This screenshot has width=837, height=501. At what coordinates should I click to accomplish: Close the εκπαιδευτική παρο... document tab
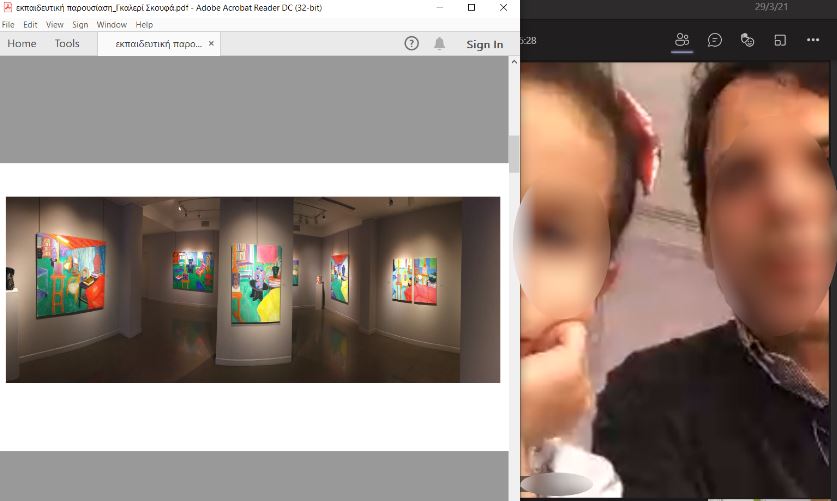tap(211, 44)
